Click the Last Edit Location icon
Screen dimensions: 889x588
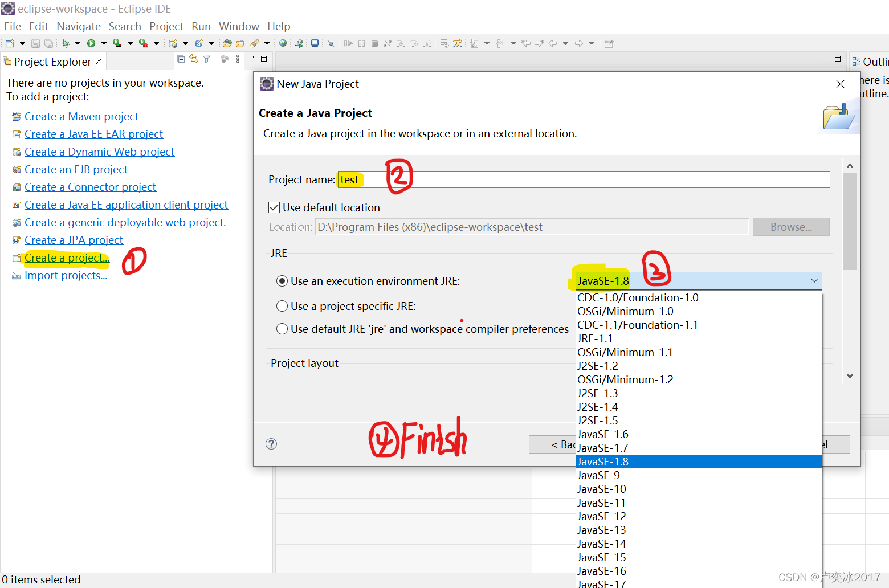coord(526,43)
